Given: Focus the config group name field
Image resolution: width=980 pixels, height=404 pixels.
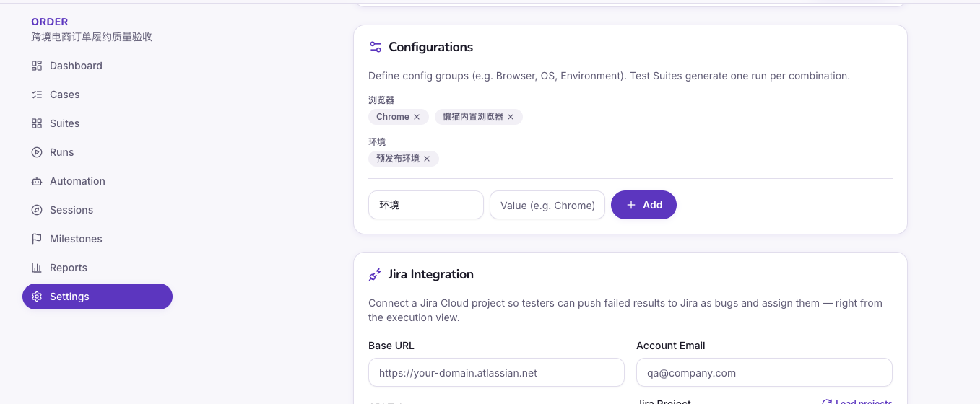Looking at the screenshot, I should (426, 205).
